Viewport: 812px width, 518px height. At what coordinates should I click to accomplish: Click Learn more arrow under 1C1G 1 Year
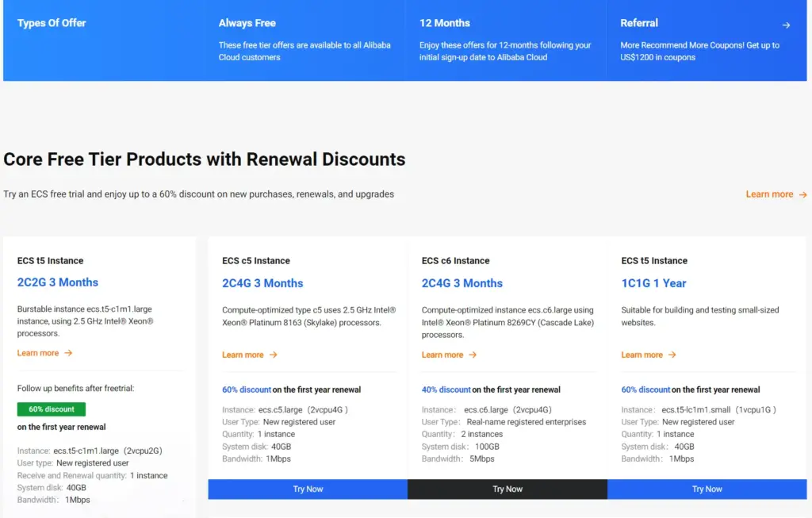pos(672,355)
